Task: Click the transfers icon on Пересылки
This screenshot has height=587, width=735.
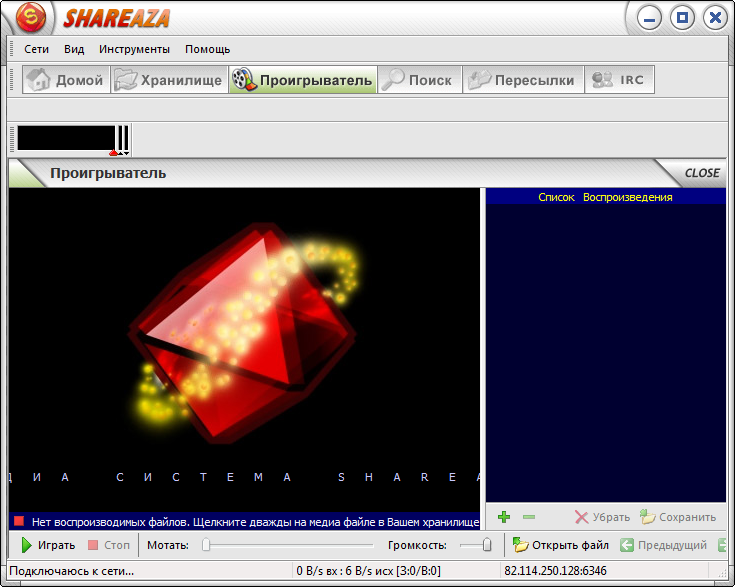Action: tap(479, 80)
